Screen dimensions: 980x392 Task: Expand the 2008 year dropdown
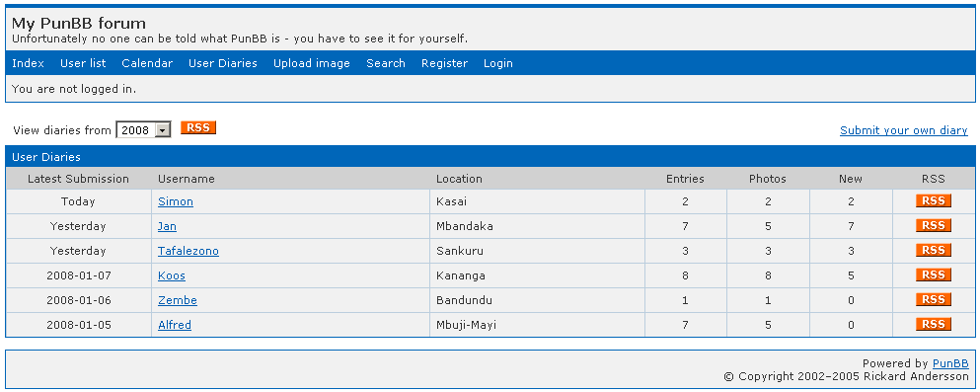(x=144, y=130)
